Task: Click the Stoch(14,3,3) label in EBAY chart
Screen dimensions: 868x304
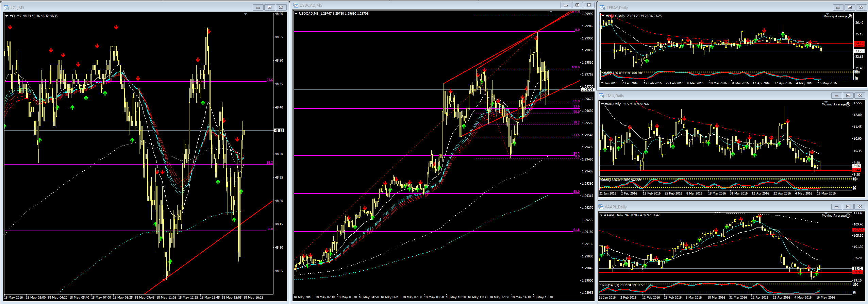Action: tap(611, 73)
